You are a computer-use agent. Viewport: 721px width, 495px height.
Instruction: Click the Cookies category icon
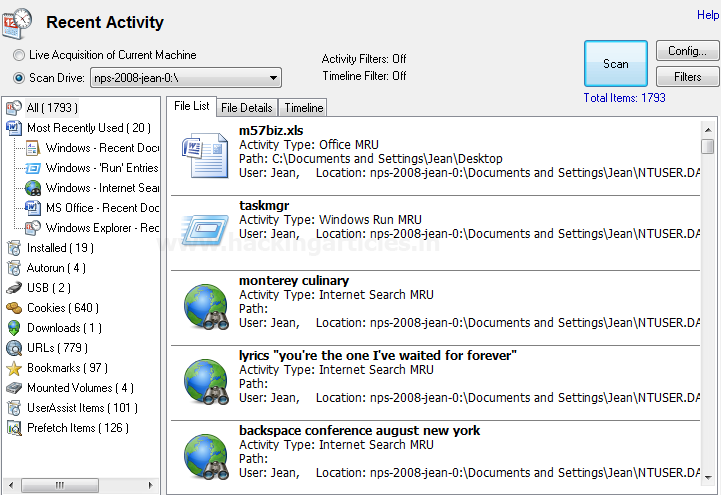coord(14,308)
